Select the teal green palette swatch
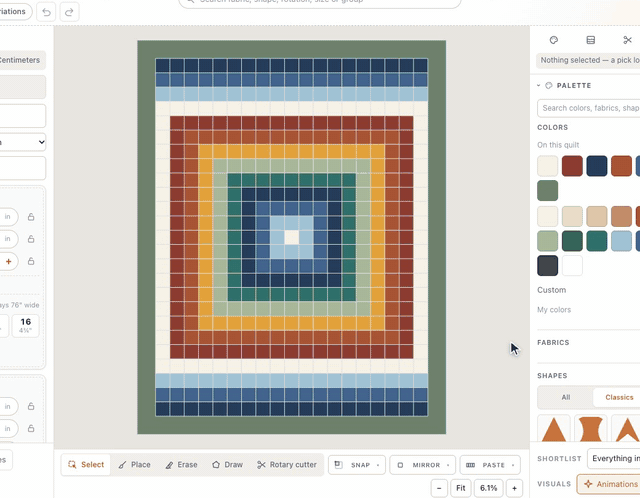Viewport: 640px width, 498px height. pyautogui.click(x=597, y=241)
